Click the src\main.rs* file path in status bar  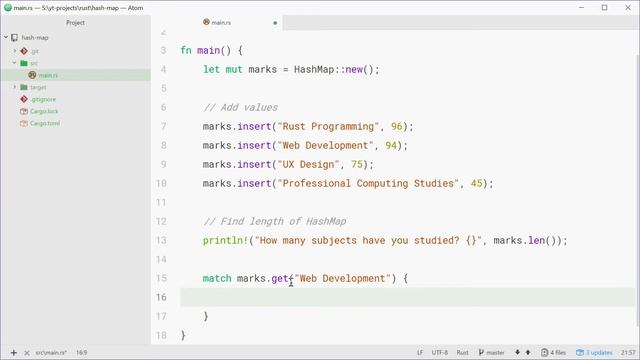tap(51, 353)
